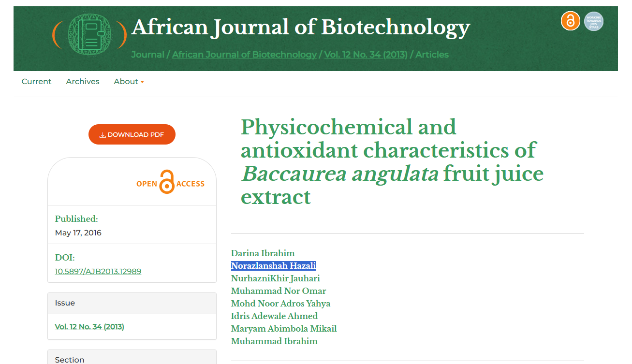Open the DOI link 10.5897/AJB2013.12989
This screenshot has height=364, width=632.
pos(98,271)
